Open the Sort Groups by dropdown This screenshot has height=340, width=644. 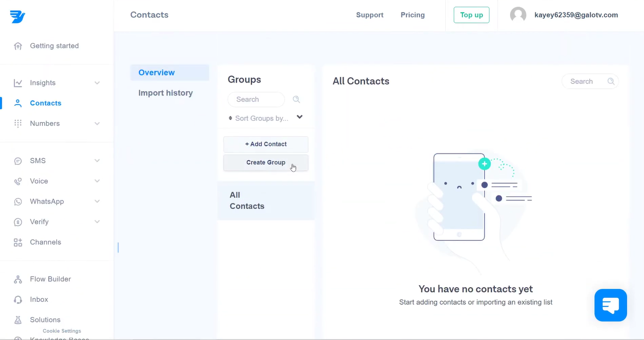pos(266,118)
